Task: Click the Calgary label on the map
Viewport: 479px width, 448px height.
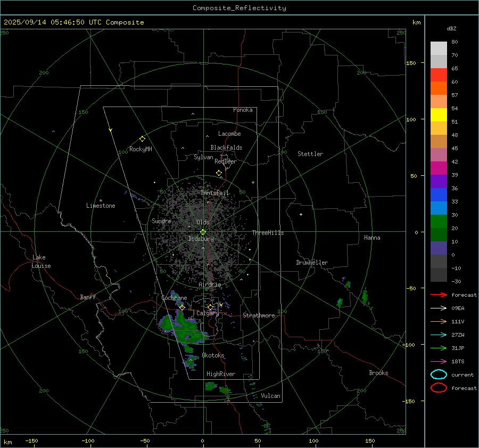Action: pos(208,313)
